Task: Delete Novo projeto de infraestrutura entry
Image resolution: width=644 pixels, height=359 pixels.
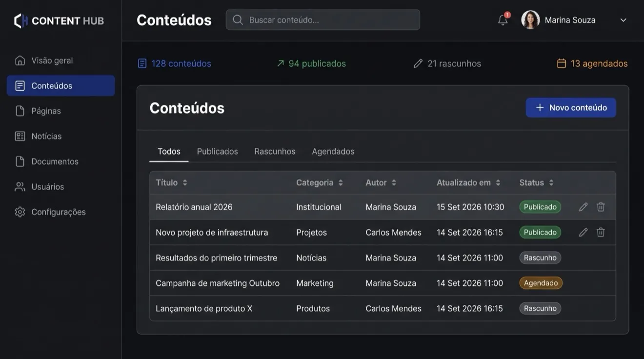Action: 601,232
